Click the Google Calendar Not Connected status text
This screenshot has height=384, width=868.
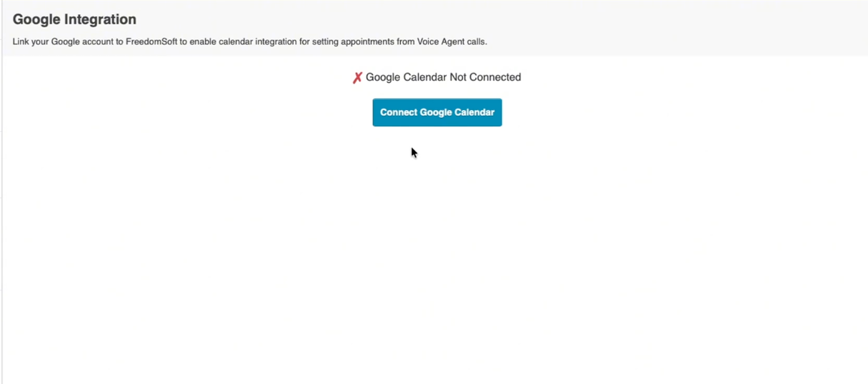coord(443,77)
